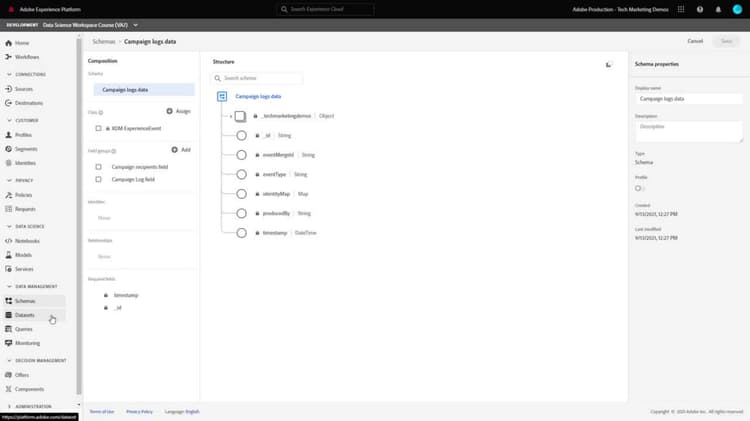Assign a class with Assign button

point(178,111)
